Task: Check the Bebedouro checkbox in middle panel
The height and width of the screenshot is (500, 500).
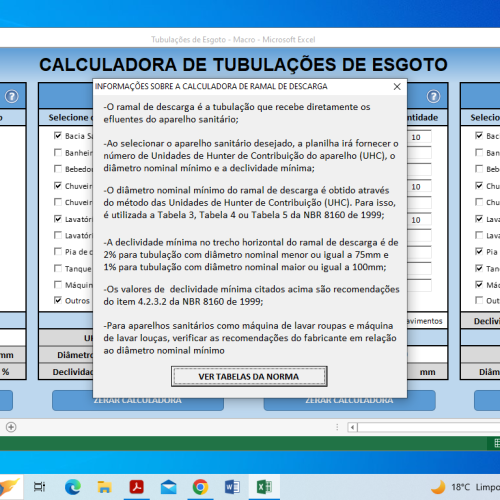Action: click(58, 169)
